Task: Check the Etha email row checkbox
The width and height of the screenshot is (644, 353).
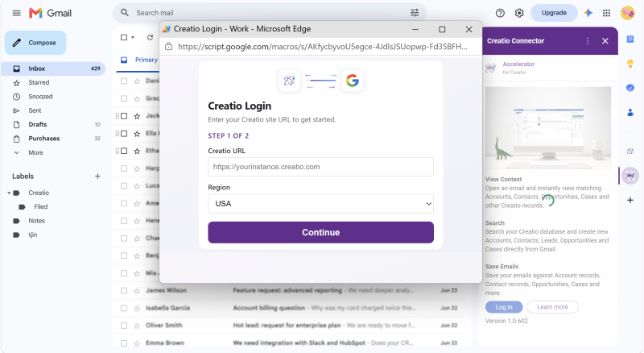Action: point(124,151)
